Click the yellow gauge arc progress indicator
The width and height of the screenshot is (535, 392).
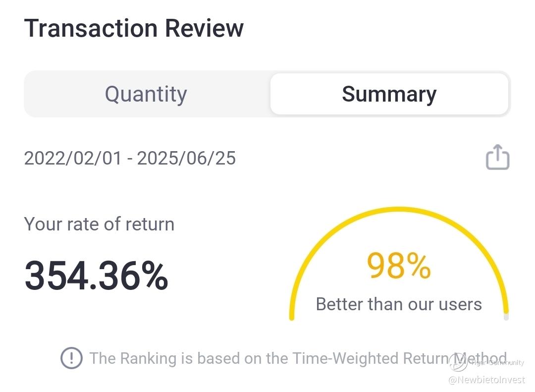399,210
